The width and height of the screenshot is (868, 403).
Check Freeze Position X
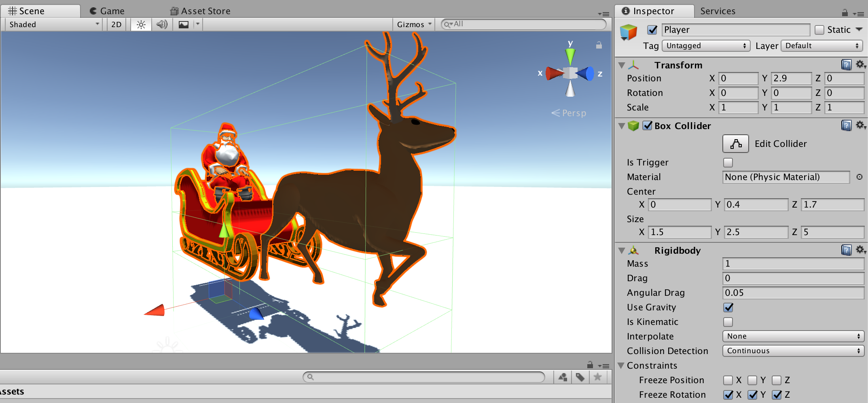coord(728,380)
